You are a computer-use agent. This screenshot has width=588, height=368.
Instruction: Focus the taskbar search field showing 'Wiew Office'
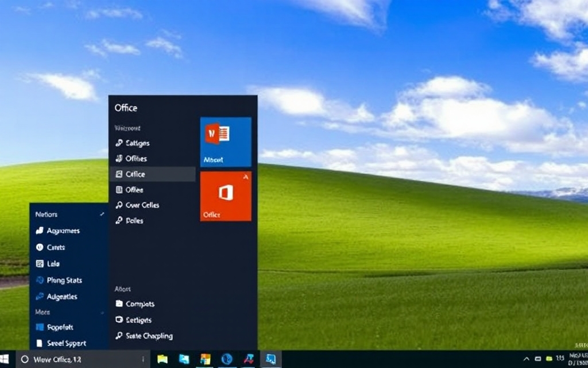tap(83, 359)
